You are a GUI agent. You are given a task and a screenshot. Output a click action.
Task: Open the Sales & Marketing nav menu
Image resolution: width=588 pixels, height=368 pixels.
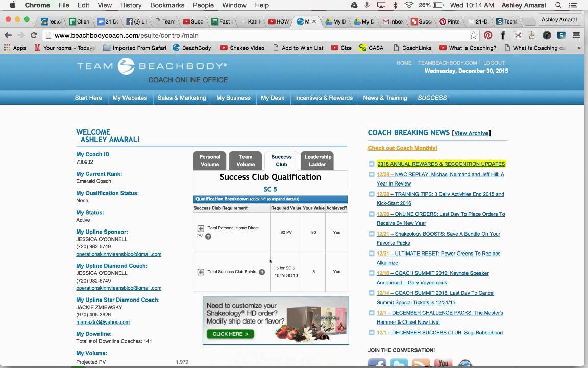[x=182, y=98]
